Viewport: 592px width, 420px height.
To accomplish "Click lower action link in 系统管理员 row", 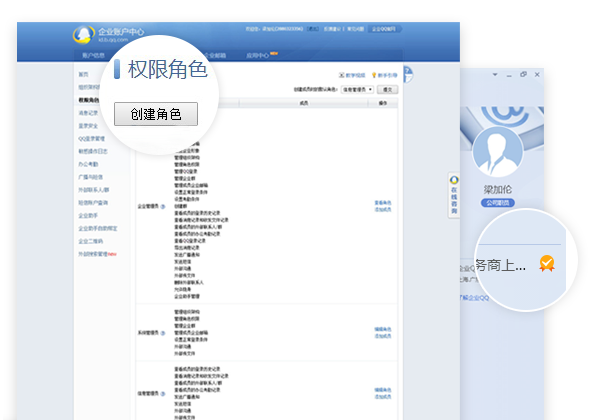I will [383, 336].
